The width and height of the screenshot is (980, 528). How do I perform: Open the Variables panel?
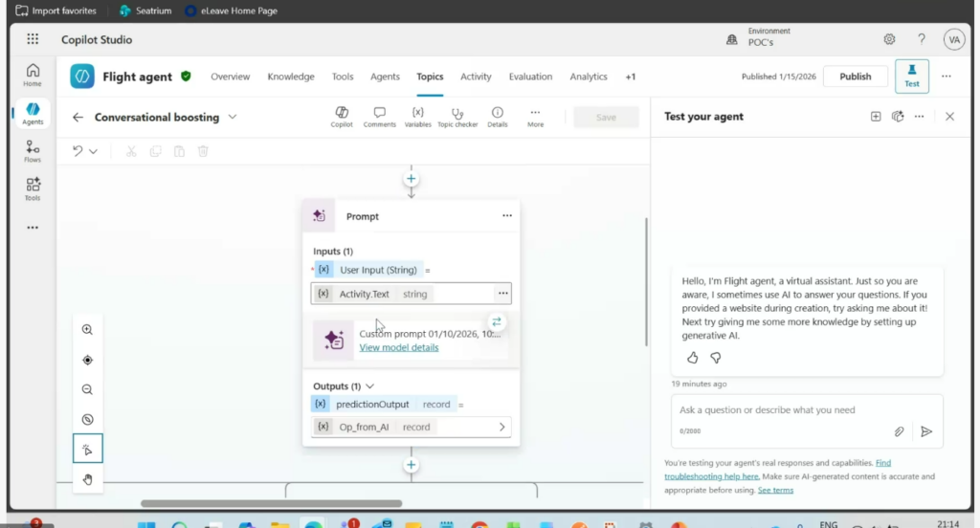(417, 117)
